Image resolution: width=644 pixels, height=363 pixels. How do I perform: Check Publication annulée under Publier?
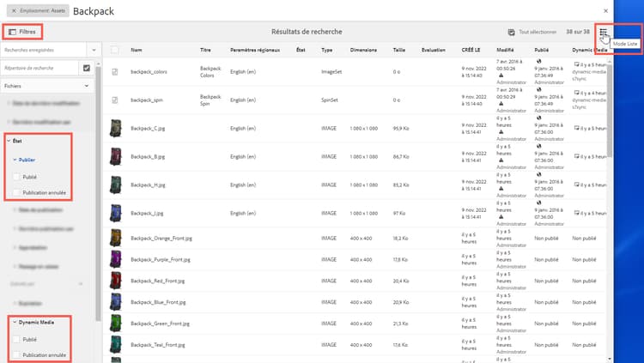[x=16, y=192]
